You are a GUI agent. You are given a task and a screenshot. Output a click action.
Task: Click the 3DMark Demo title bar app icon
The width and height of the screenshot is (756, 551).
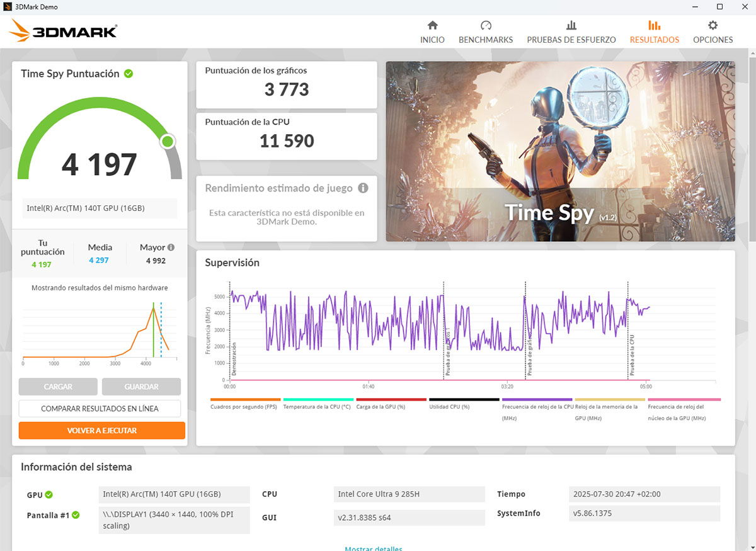coord(8,7)
